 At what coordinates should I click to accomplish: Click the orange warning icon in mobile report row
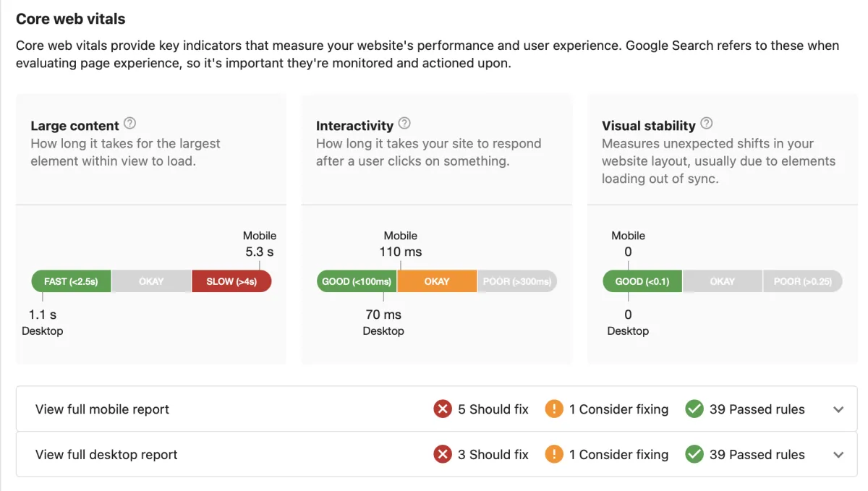pos(554,409)
